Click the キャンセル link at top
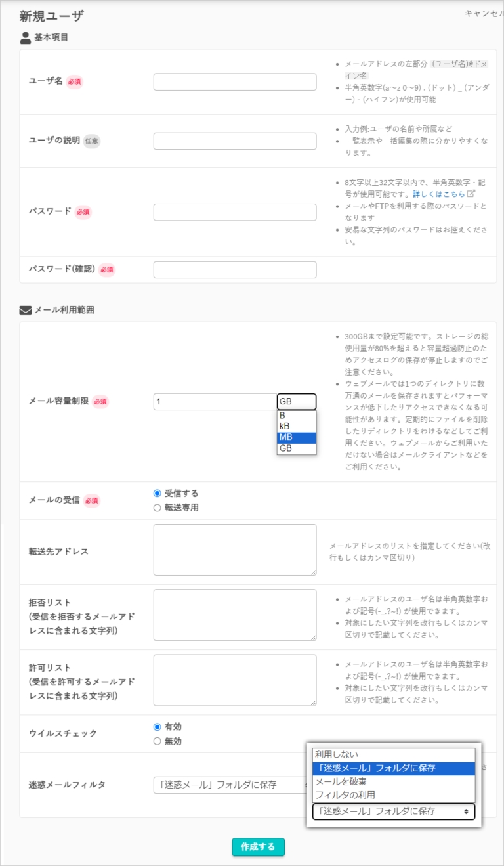Image resolution: width=504 pixels, height=866 pixels. point(484,14)
